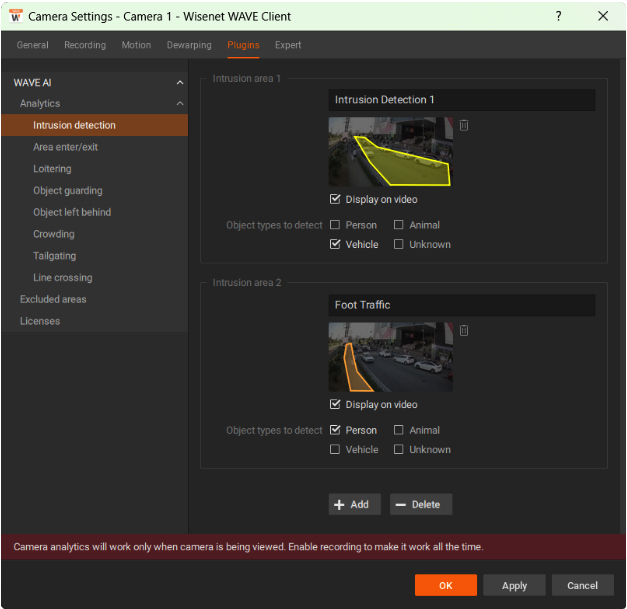This screenshot has width=627, height=609.
Task: Enable Person detection in Intrusion area 1
Action: tap(335, 225)
